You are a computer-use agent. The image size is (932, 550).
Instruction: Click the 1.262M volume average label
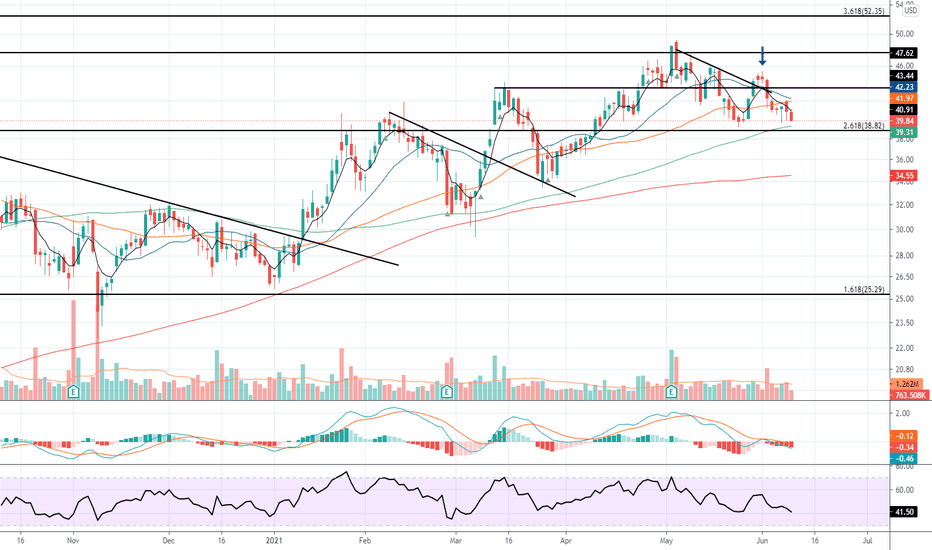908,384
